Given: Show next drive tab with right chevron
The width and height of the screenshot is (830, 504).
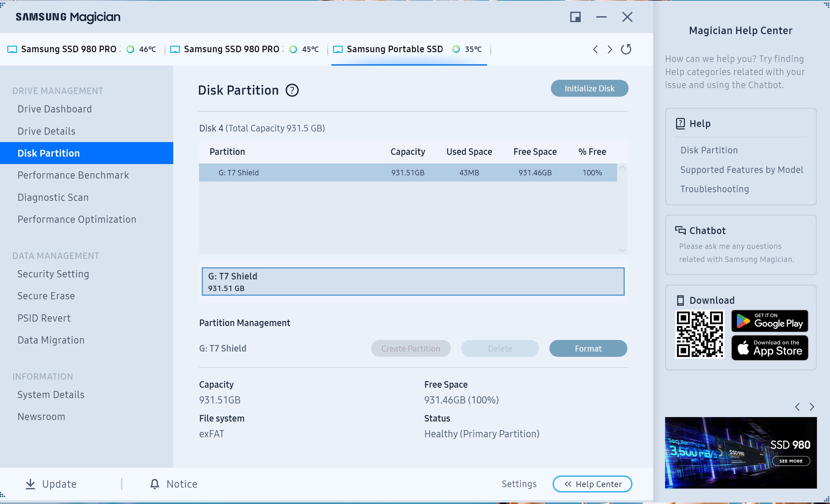Looking at the screenshot, I should 610,49.
